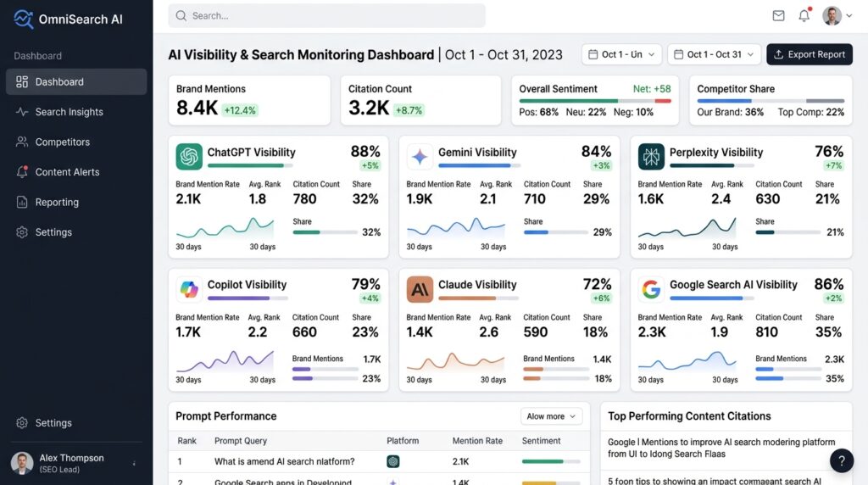The height and width of the screenshot is (485, 868).
Task: Click the Sentiment column header
Action: (x=541, y=441)
